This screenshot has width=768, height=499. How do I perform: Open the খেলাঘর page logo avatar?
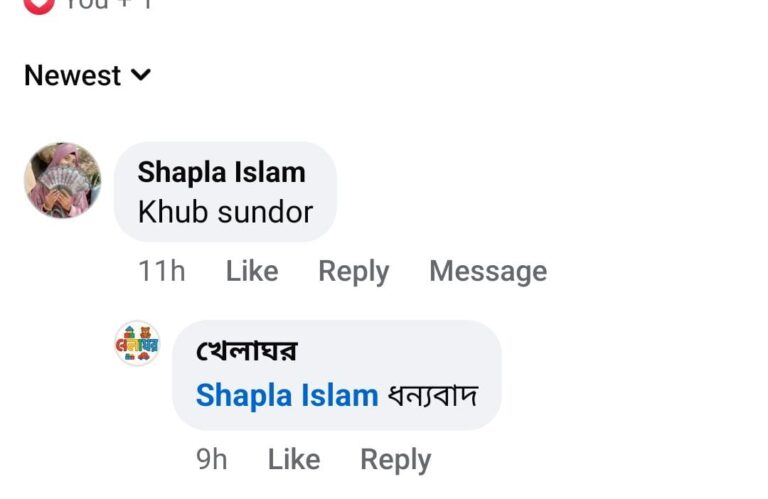[137, 344]
